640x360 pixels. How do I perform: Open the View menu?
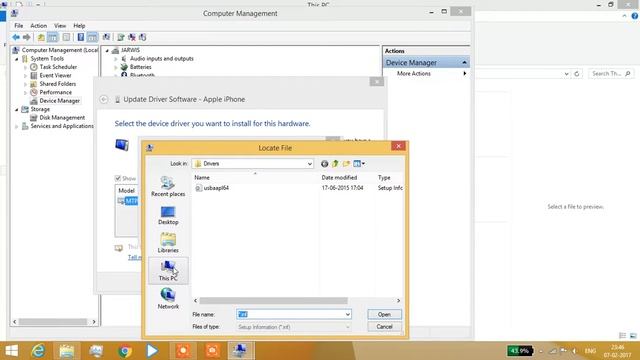(60, 26)
